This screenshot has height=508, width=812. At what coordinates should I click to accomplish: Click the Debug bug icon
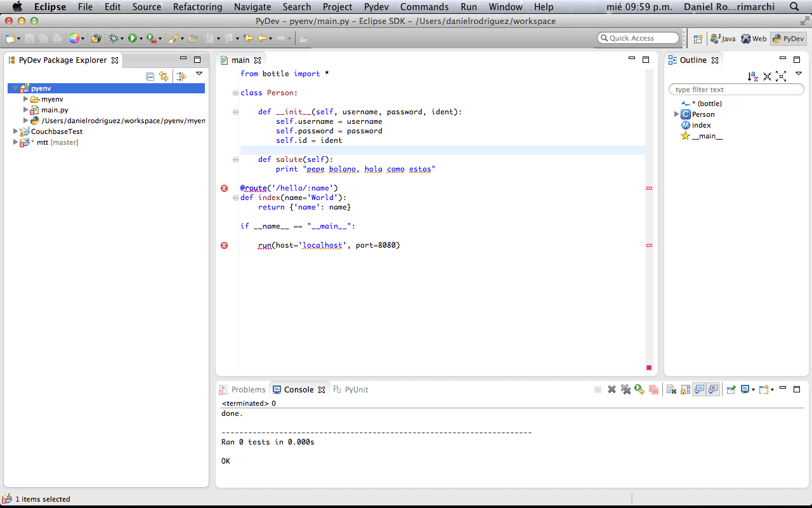point(114,38)
